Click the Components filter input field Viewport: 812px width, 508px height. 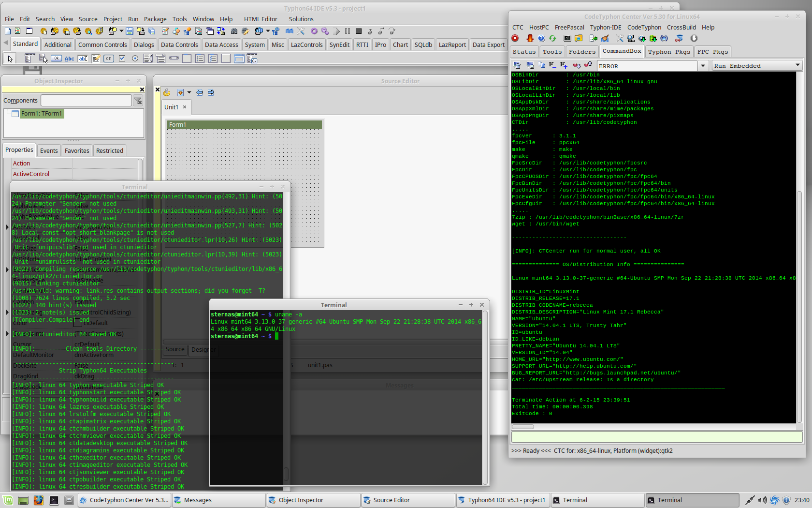86,100
